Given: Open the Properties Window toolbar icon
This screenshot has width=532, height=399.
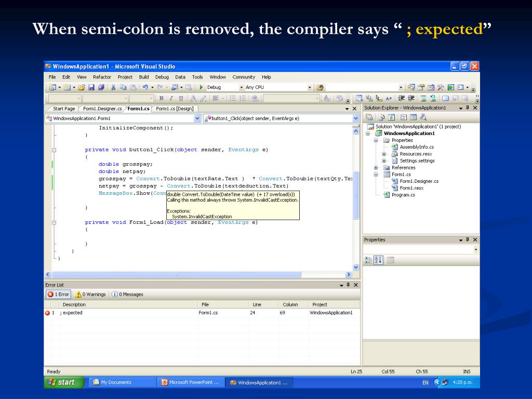Looking at the screenshot, I should click(x=421, y=87).
